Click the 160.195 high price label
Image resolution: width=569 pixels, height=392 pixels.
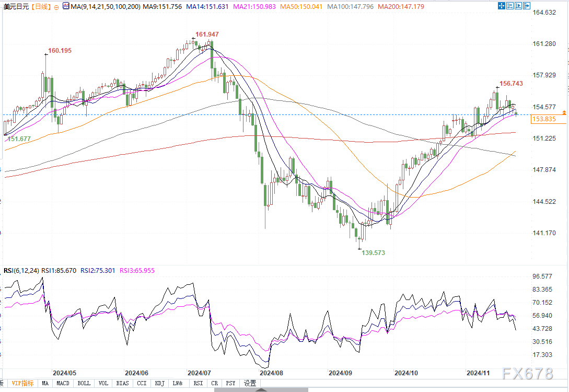[60, 51]
